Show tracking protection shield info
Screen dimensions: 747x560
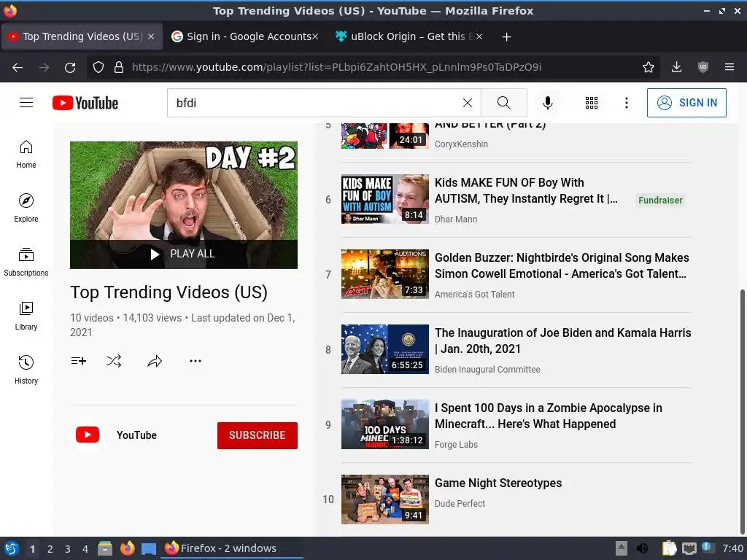point(98,67)
